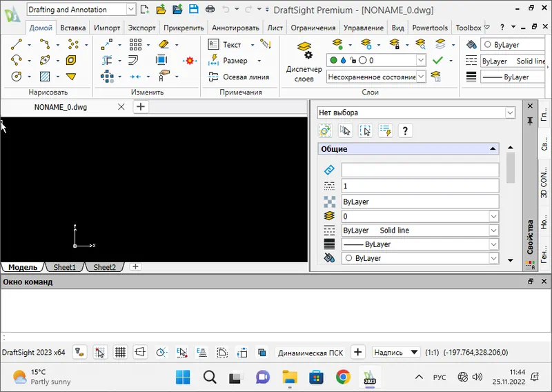
Task: Click the Explode tool icon
Action: point(190,61)
